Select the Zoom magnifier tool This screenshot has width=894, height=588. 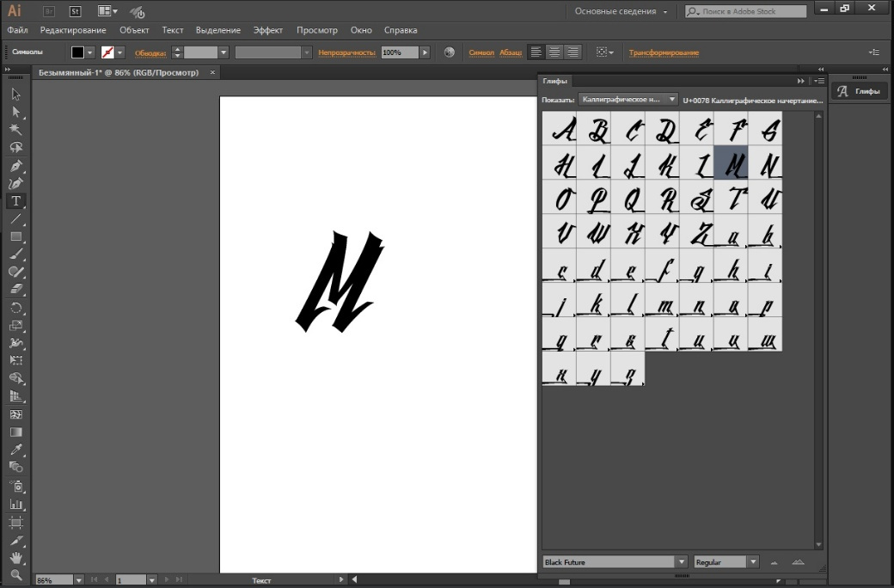[x=15, y=574]
